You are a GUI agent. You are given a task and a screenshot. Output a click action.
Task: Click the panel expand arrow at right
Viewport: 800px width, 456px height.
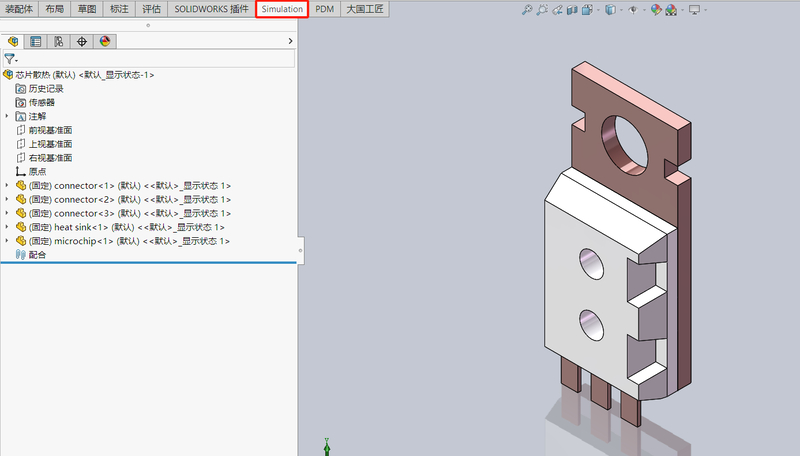290,42
